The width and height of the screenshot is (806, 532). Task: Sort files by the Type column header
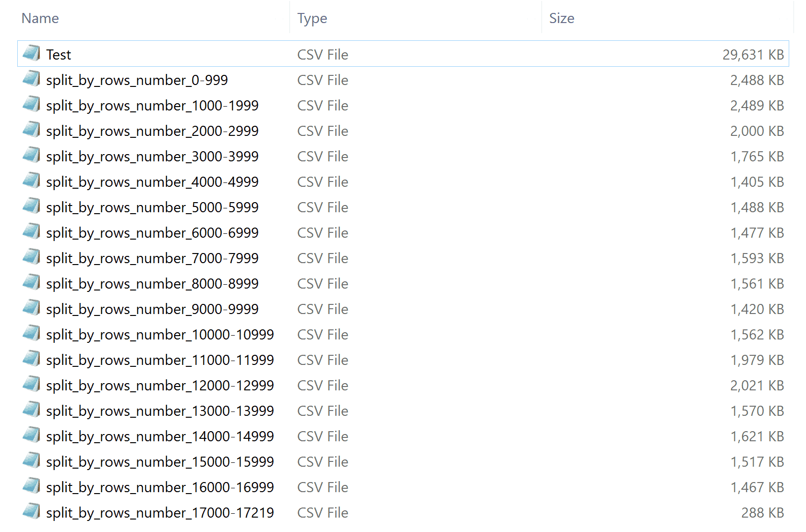pos(312,18)
